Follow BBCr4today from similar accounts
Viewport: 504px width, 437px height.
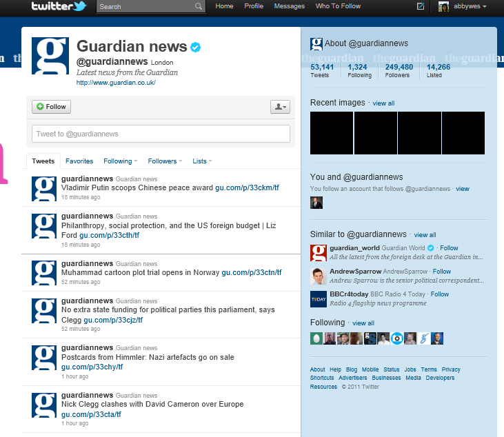coord(440,294)
